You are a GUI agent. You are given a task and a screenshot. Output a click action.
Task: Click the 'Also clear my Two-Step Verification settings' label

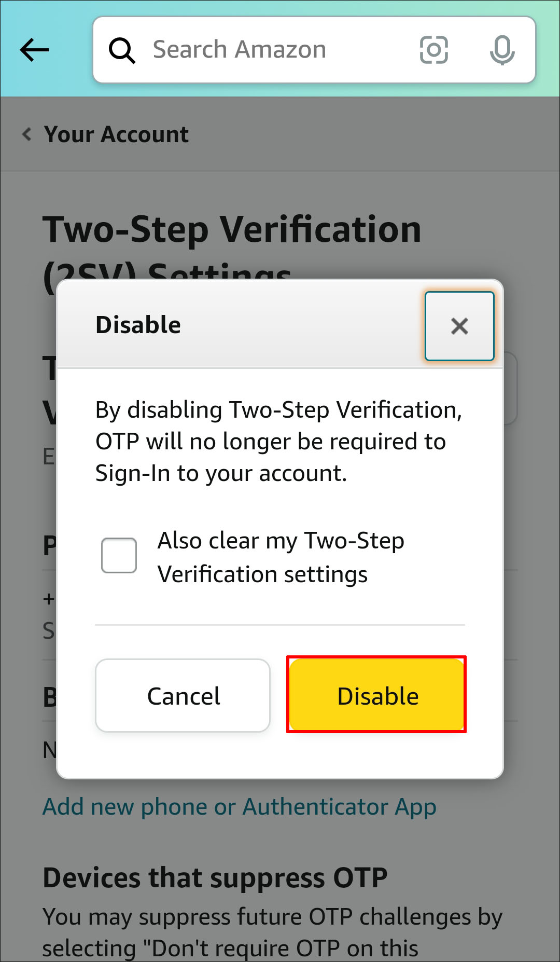pyautogui.click(x=281, y=557)
